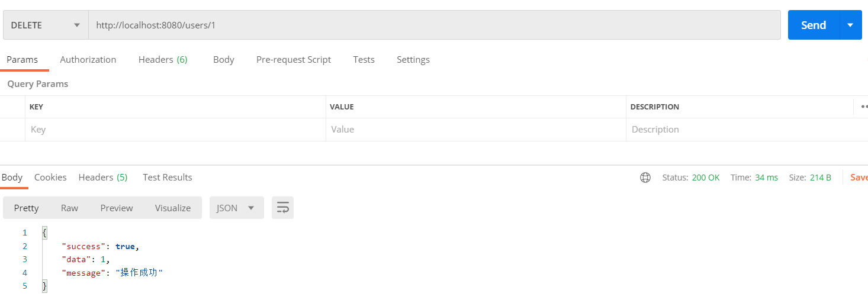Open the request Headers (6) tab
The height and width of the screenshot is (300, 868).
coord(163,60)
